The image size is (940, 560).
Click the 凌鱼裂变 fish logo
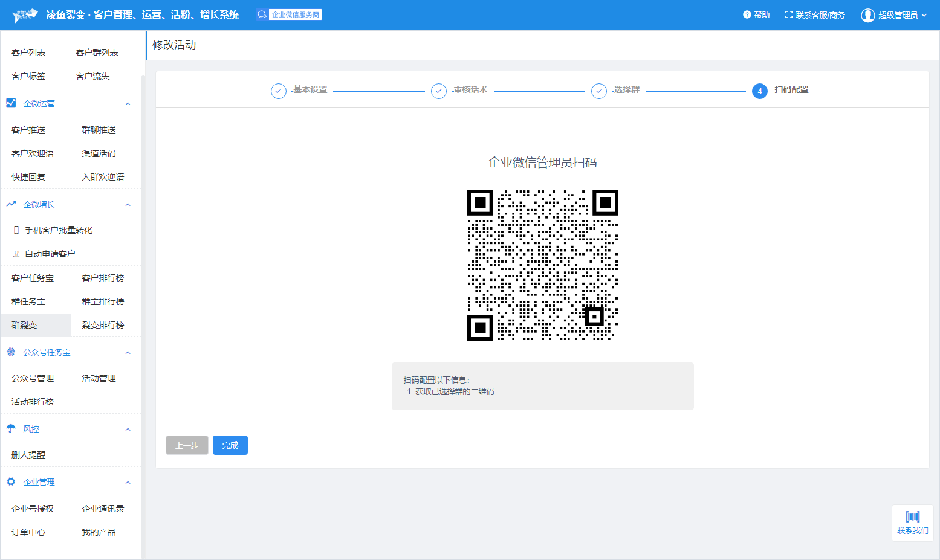tap(25, 15)
